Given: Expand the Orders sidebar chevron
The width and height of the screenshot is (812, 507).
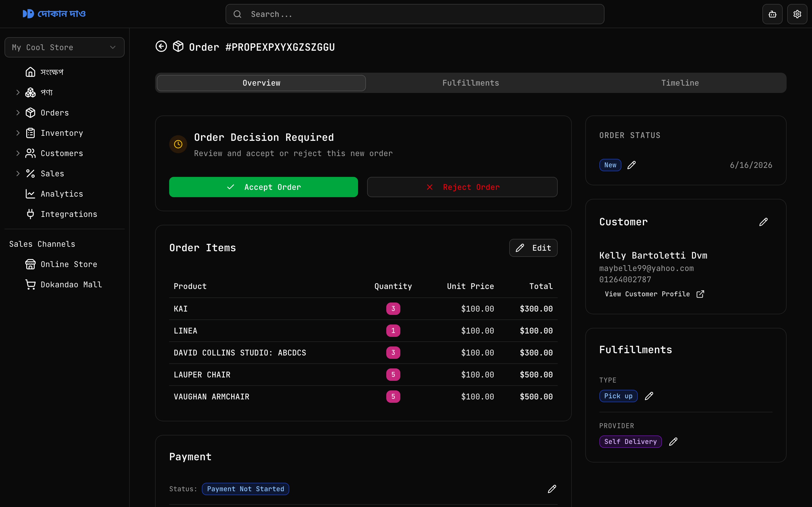Looking at the screenshot, I should coord(18,113).
